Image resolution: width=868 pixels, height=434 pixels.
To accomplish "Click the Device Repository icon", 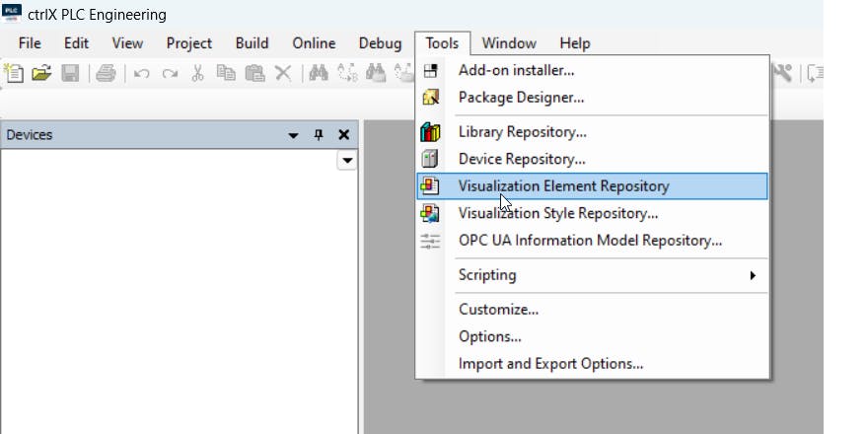I will (x=430, y=159).
